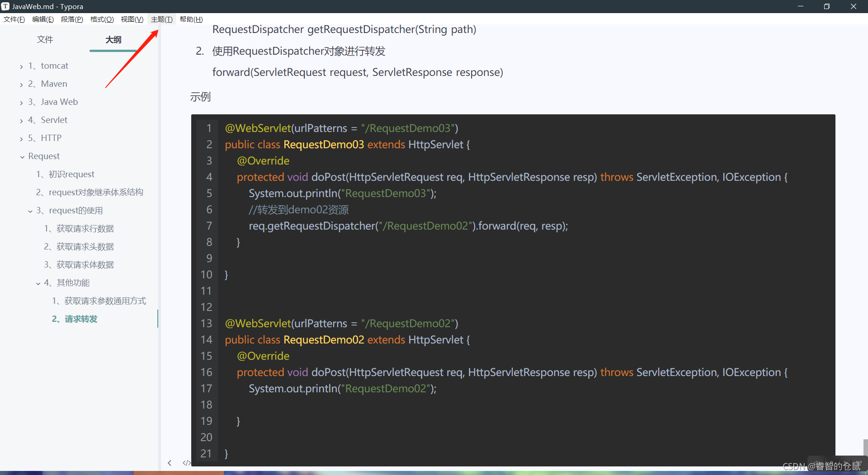Open the 格式(O) menu

coord(102,19)
